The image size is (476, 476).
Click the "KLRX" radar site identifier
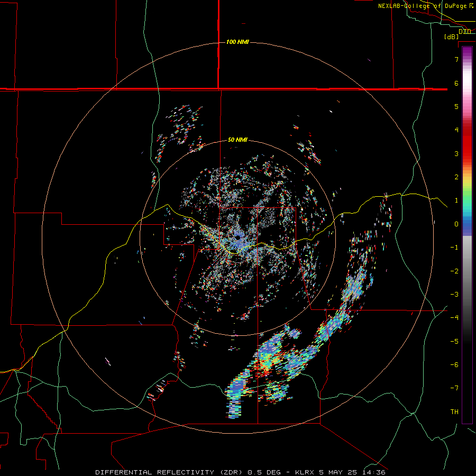[x=306, y=472]
